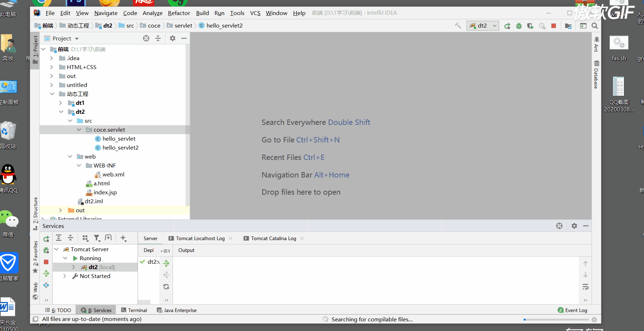Toggle the Database tool window stripe
The height and width of the screenshot is (331, 644).
tap(596, 74)
